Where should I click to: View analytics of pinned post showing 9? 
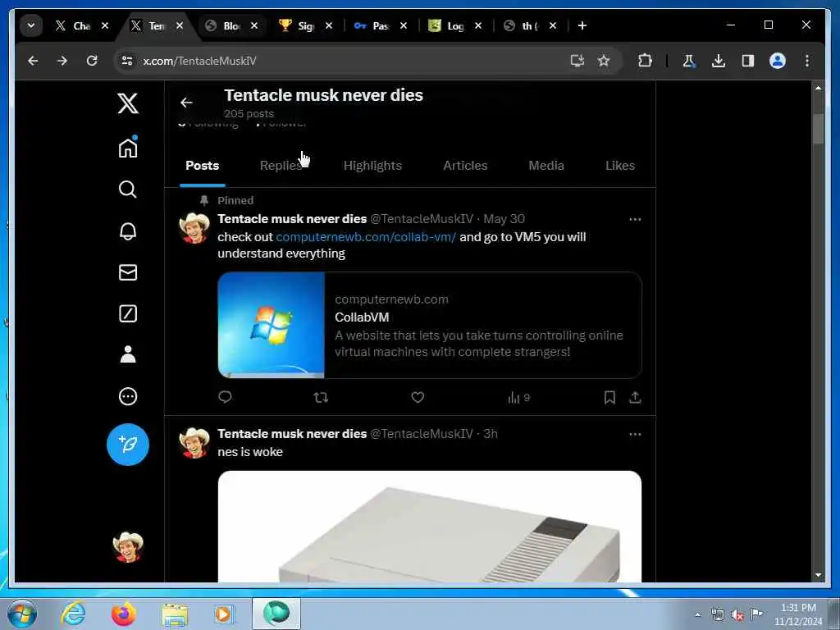(x=518, y=398)
